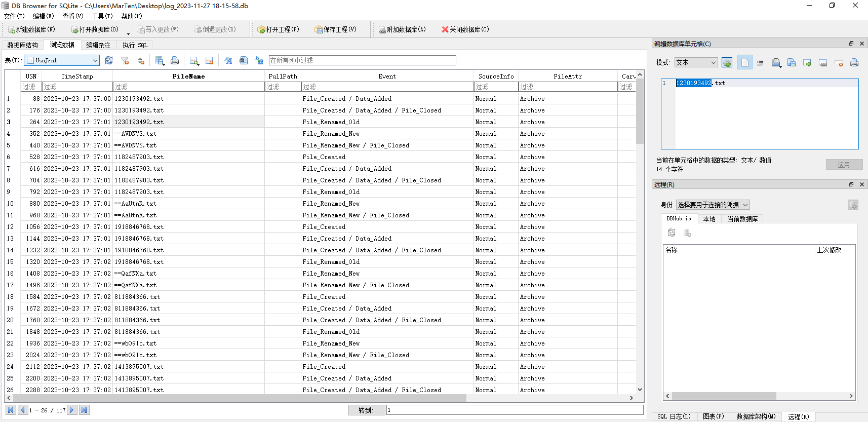
Task: Click 关闭数据库(C) toolbar button
Action: pos(465,29)
